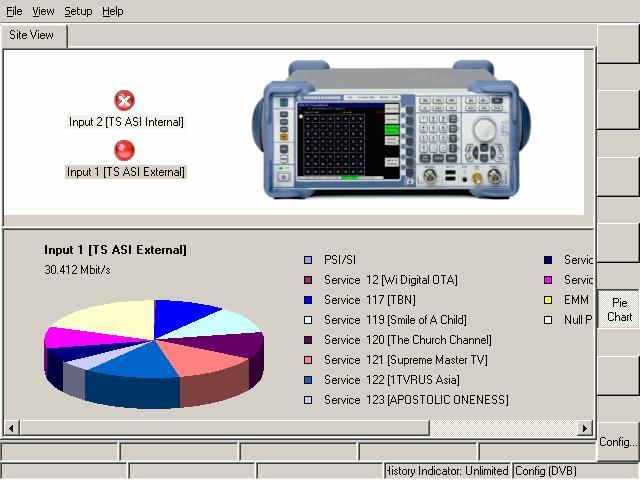Image resolution: width=640 pixels, height=480 pixels.
Task: Open the File menu
Action: [x=14, y=11]
